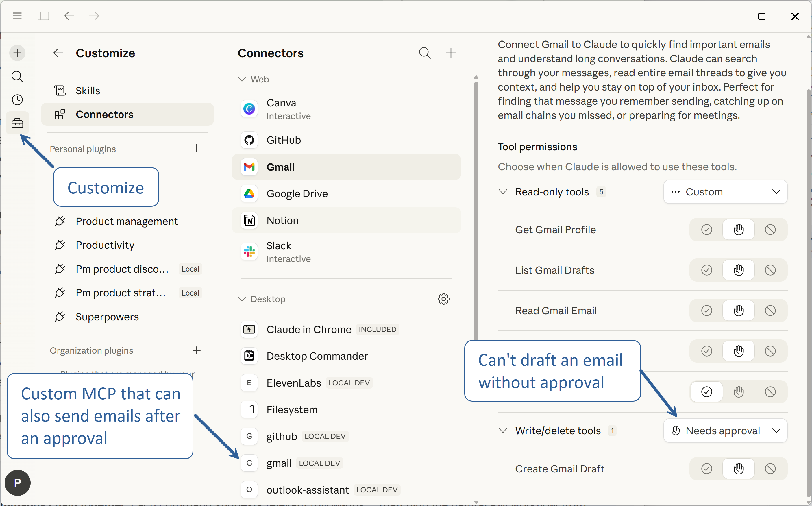The width and height of the screenshot is (812, 506).
Task: Toggle the sidebar panel icon in title bar
Action: (x=43, y=16)
